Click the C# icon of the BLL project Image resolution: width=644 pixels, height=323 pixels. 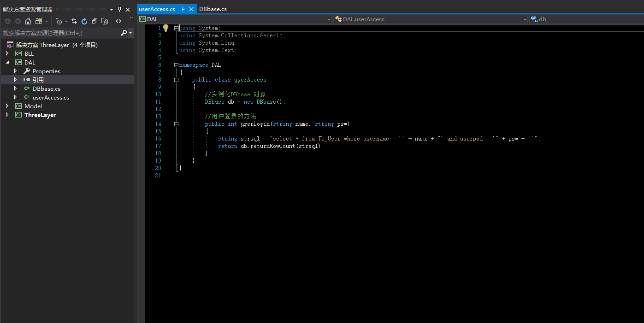(x=18, y=54)
